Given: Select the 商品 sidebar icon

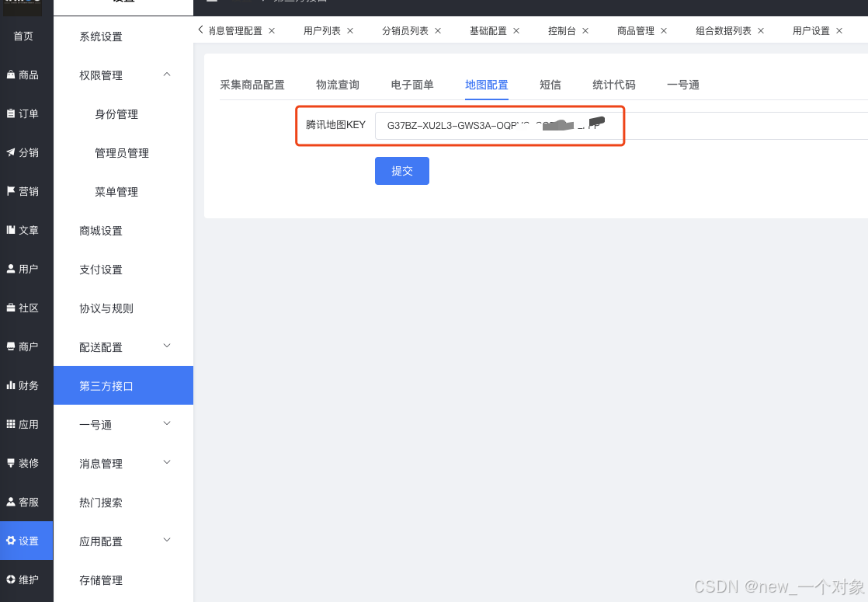Looking at the screenshot, I should [x=26, y=75].
